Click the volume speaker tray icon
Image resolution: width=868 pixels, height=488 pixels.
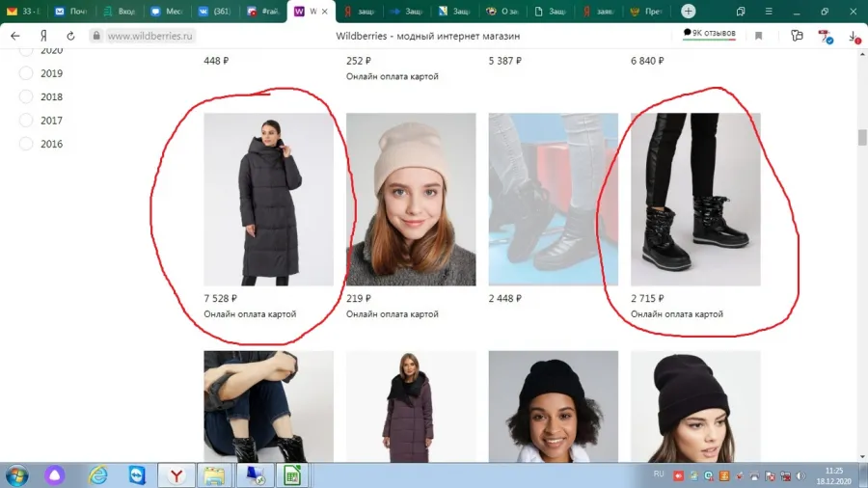point(801,475)
